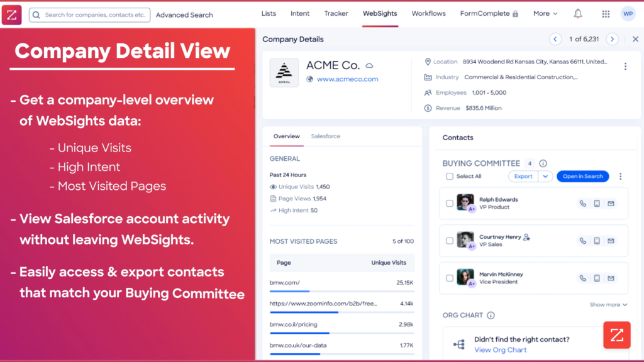Click mobile icon for Marvin McKinney

click(597, 278)
